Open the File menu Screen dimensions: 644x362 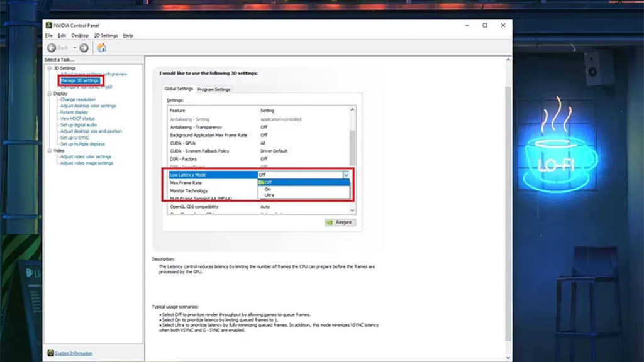[49, 36]
